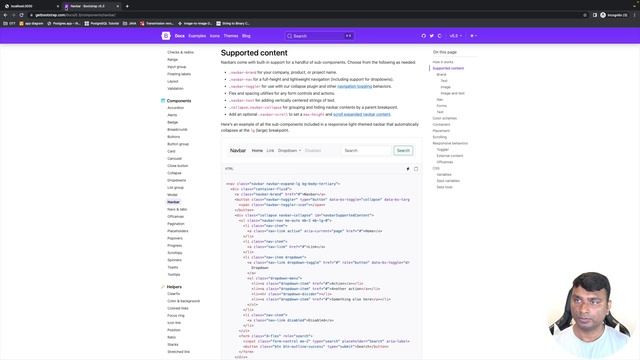Open Examples in the top navigation

coord(197,36)
